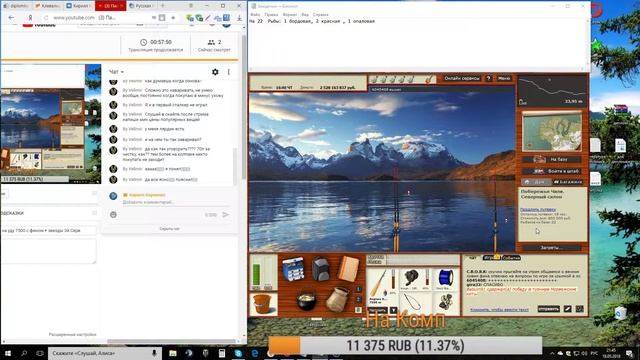Viewport: 640px width, 360px height.
Task: Select rod slot number 2
Action: point(358,299)
